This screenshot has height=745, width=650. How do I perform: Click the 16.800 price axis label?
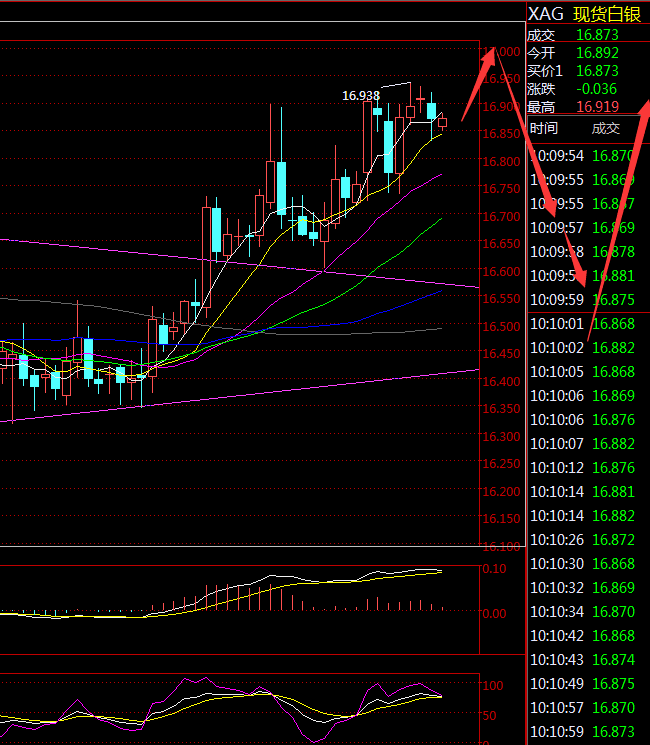[x=501, y=162]
